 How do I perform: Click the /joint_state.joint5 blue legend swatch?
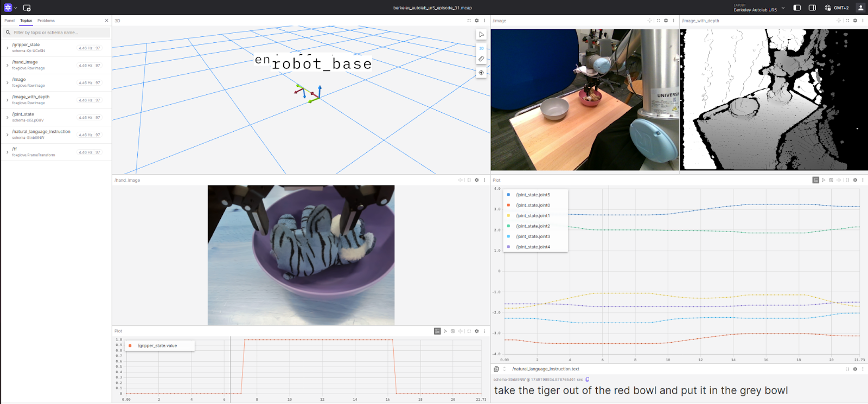(508, 195)
